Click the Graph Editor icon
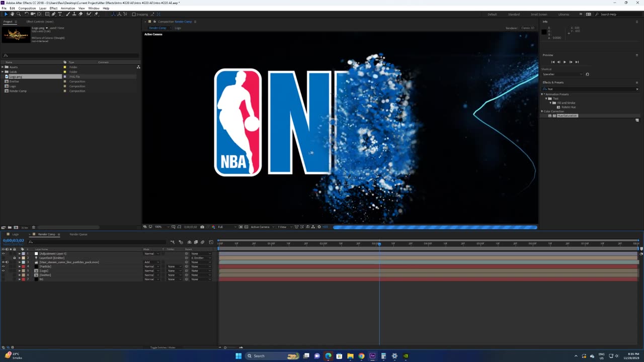 211,242
